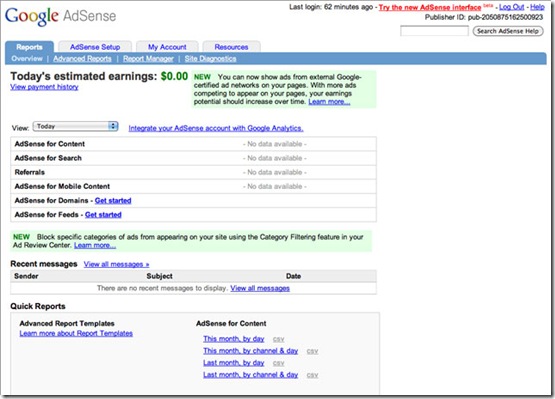
Task: Open View all messages » next to Recent messages
Action: tap(116, 264)
